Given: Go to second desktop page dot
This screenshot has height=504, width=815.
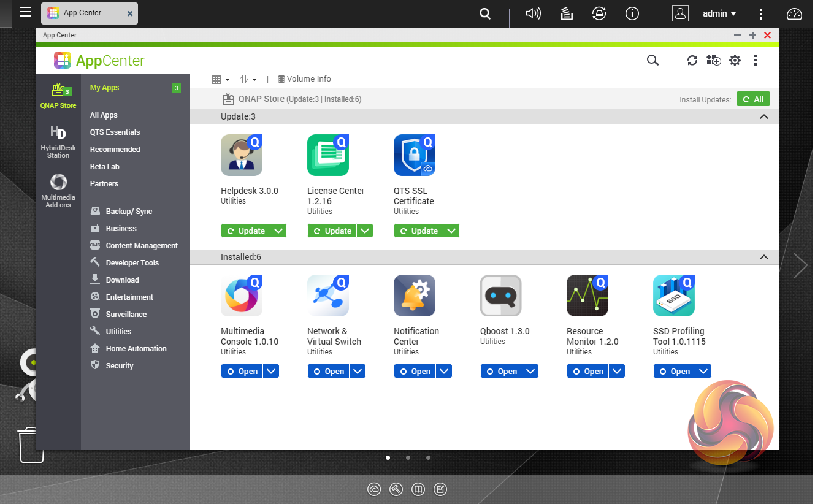Looking at the screenshot, I should click(x=408, y=457).
